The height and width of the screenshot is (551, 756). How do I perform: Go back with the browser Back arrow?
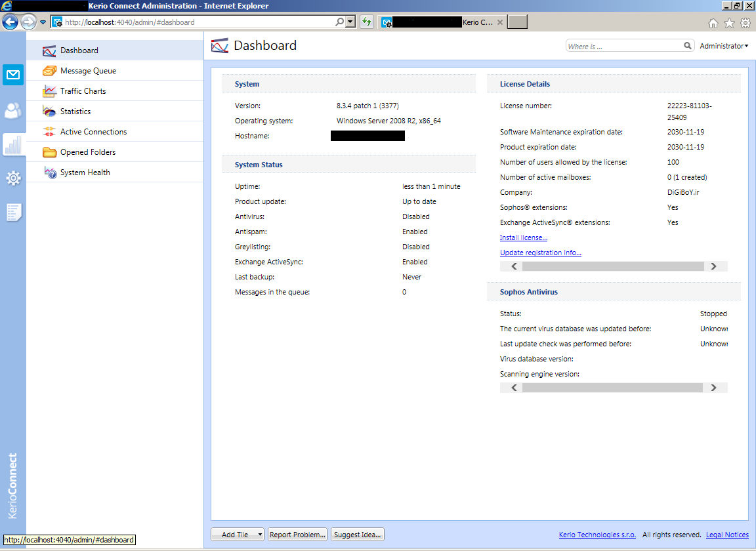pyautogui.click(x=10, y=22)
